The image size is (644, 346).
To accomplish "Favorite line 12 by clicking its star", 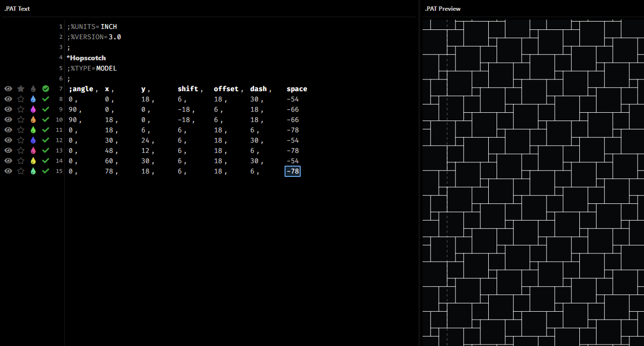I will [21, 140].
